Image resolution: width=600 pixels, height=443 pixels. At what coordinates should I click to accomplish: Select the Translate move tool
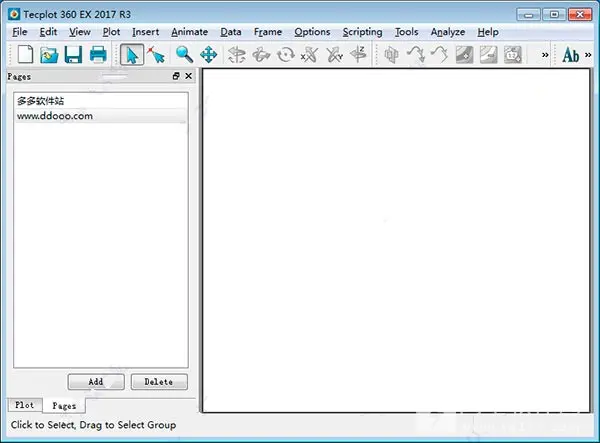(208, 55)
